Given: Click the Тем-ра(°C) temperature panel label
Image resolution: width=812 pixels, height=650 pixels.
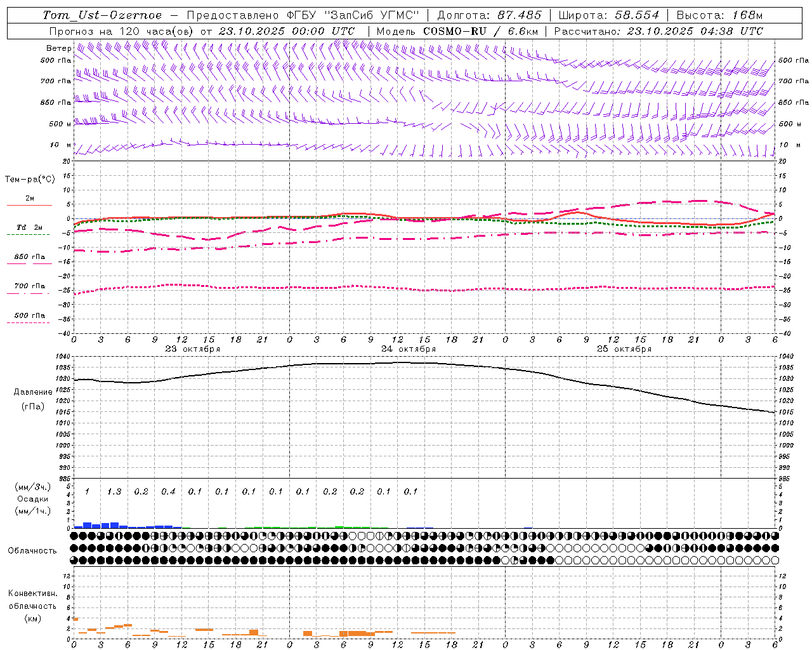Looking at the screenshot, I should 30,180.
